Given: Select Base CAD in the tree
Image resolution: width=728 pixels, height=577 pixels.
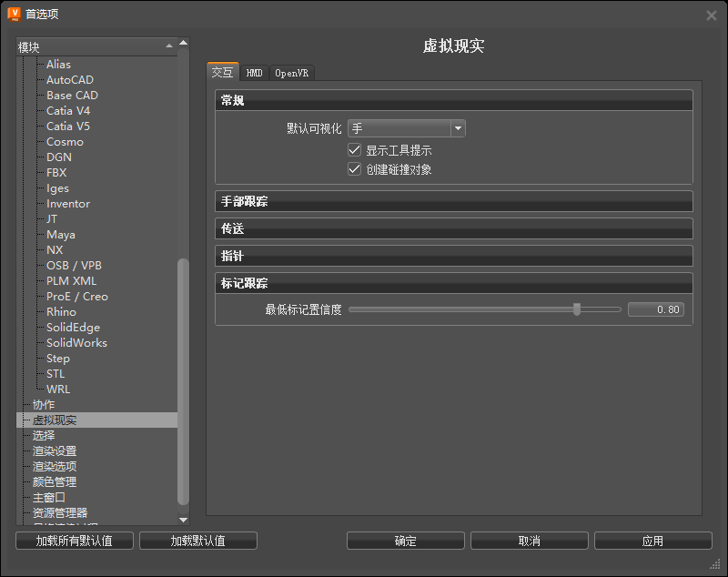Looking at the screenshot, I should pos(73,96).
